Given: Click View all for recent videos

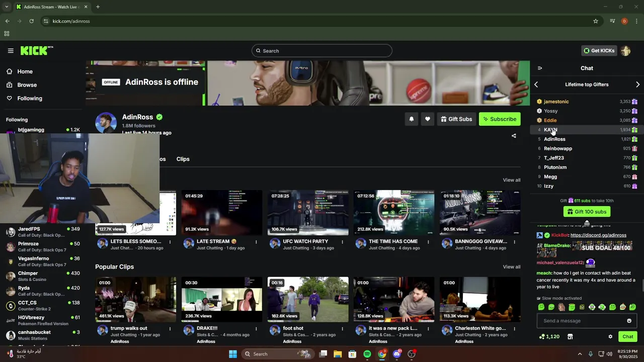Looking at the screenshot, I should click(x=512, y=180).
